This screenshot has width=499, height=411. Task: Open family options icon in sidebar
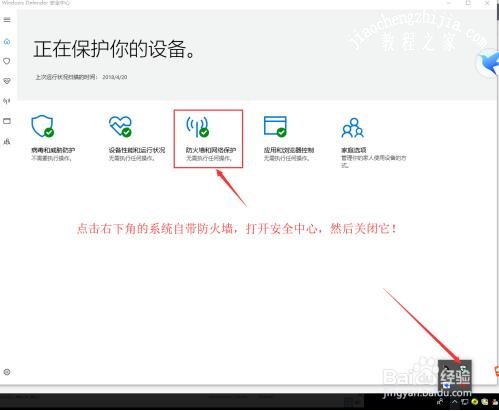click(x=7, y=141)
